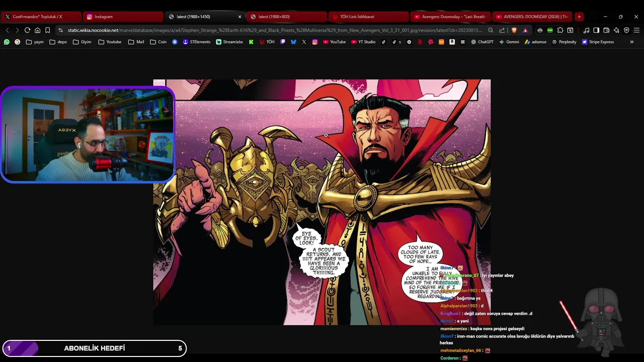This screenshot has width=644, height=362.
Task: Open the music note playlist icon
Action: coord(586,30)
